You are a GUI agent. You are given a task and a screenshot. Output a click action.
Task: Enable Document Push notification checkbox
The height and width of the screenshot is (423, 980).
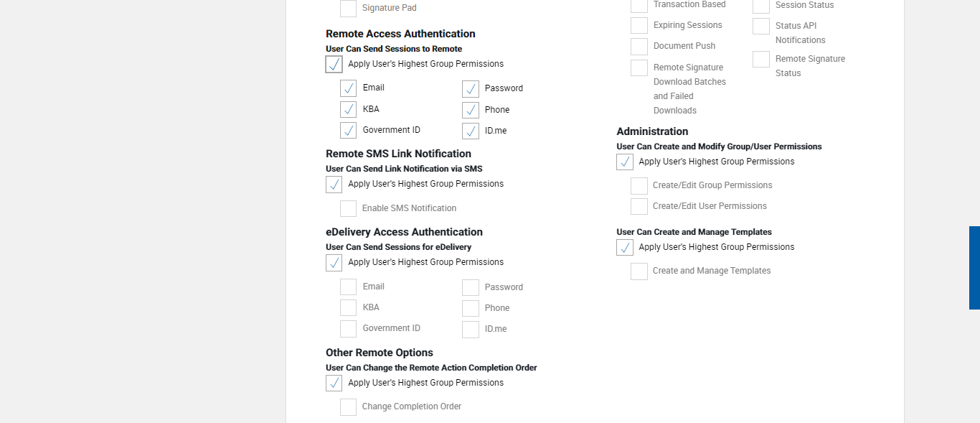point(639,47)
